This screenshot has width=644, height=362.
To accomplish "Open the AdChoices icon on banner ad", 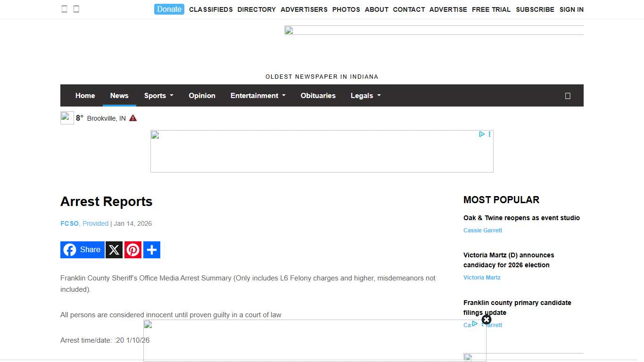I will [482, 134].
